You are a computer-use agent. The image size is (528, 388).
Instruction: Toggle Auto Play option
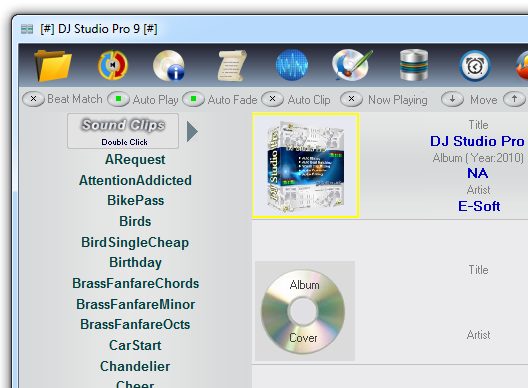click(118, 99)
